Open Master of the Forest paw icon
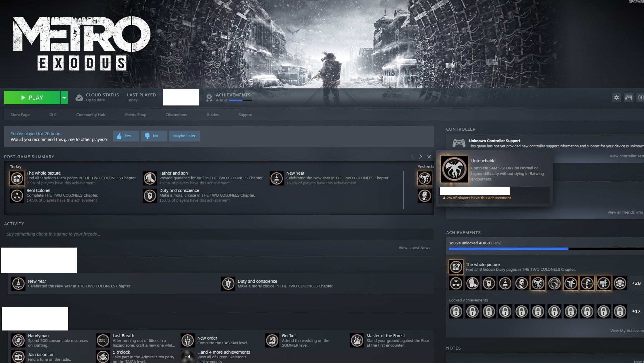 click(357, 340)
